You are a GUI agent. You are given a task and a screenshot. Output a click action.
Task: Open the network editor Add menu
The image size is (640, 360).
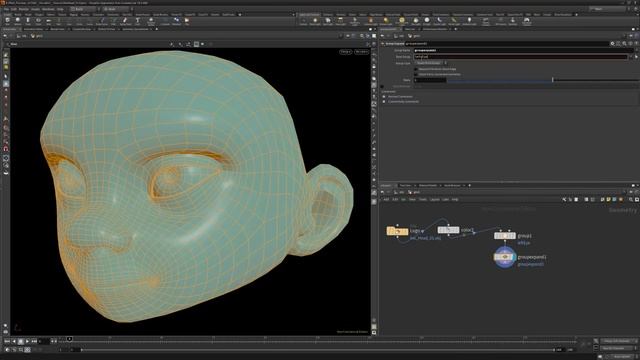point(386,200)
